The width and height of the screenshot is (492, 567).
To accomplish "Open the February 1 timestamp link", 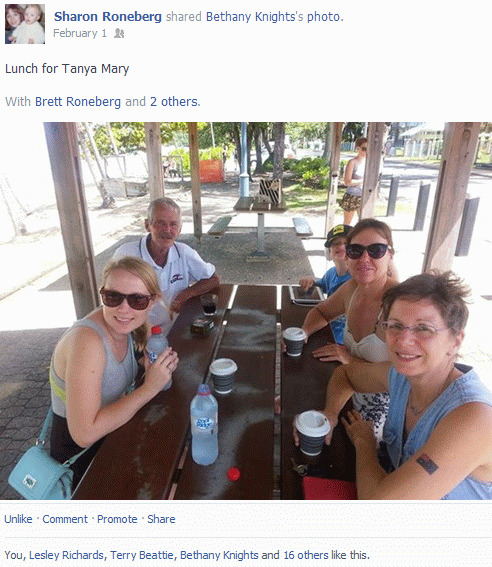I will (80, 33).
